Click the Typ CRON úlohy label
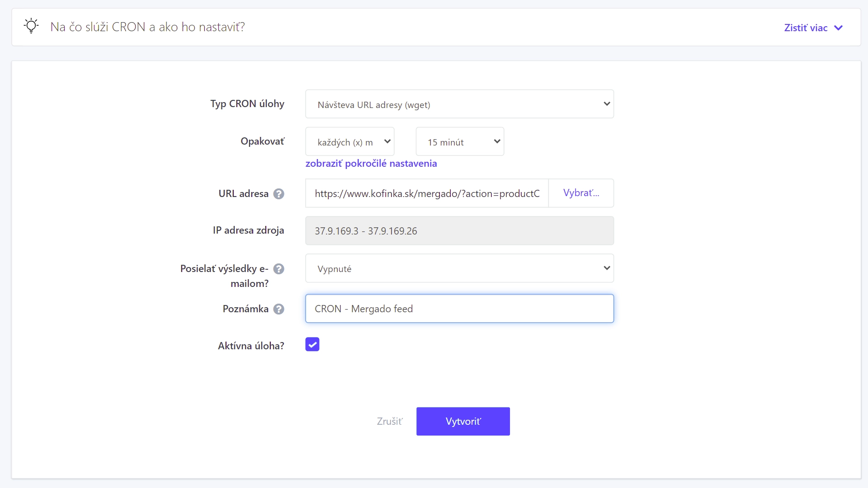 (x=247, y=104)
